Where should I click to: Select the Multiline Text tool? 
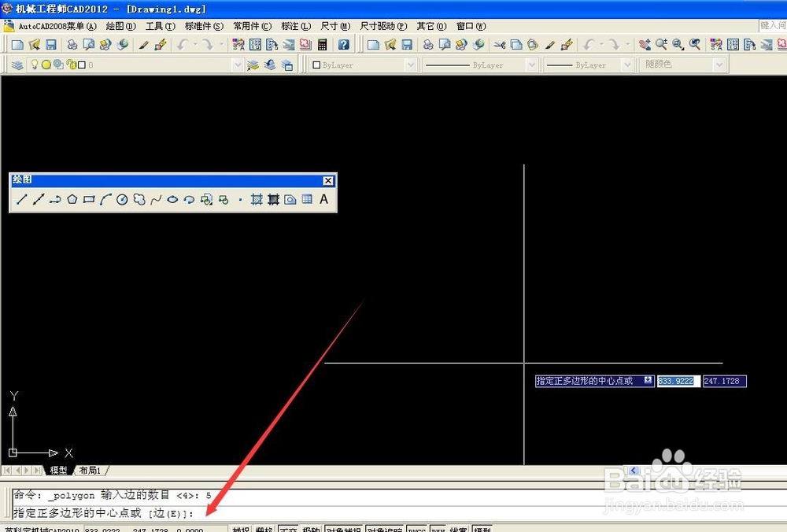(323, 199)
